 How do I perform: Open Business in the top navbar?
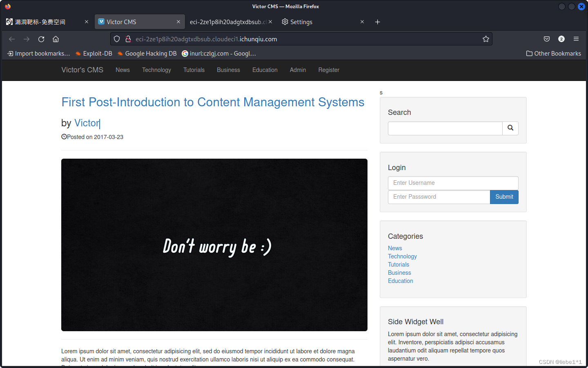[228, 70]
